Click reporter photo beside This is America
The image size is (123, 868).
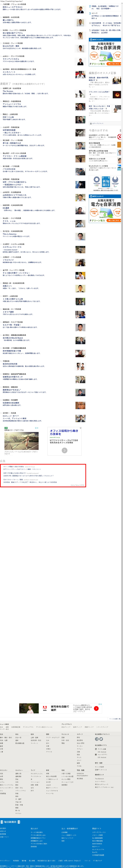click(x=80, y=237)
